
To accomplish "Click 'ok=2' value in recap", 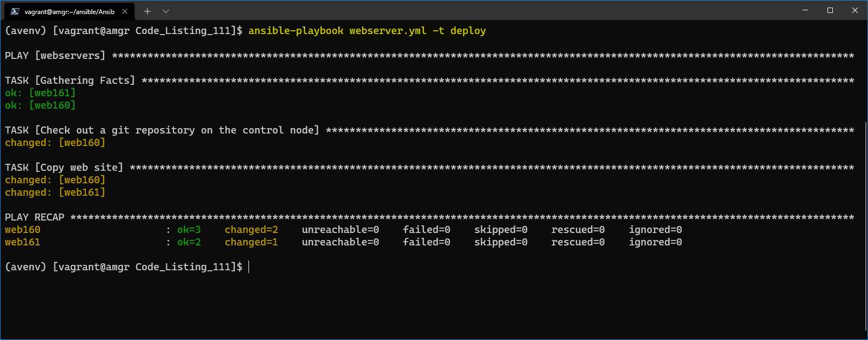I will tap(189, 242).
